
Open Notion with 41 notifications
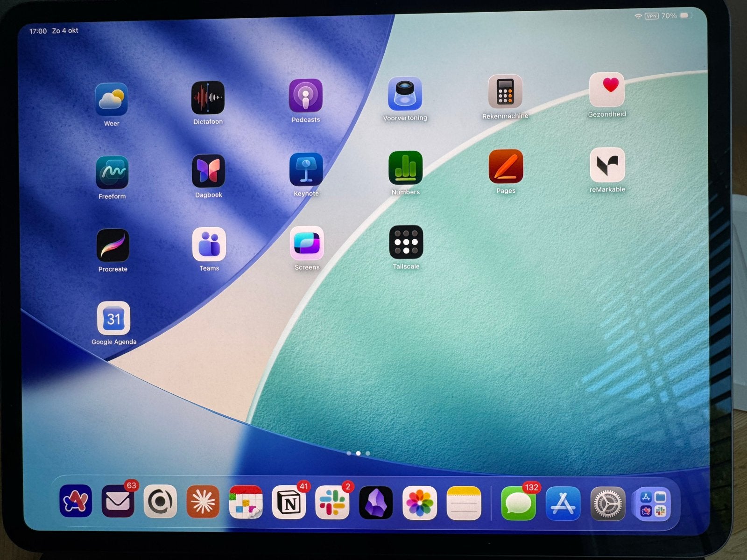[289, 503]
